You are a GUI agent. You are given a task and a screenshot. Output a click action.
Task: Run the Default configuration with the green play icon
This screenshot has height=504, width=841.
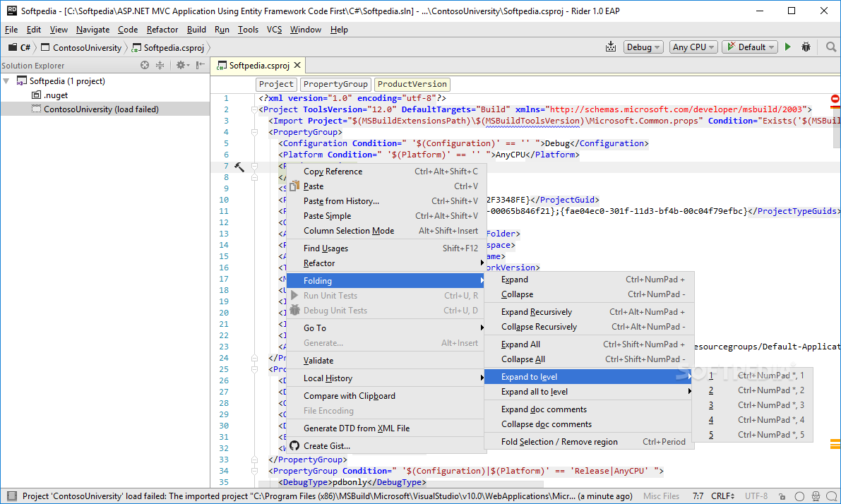click(788, 47)
